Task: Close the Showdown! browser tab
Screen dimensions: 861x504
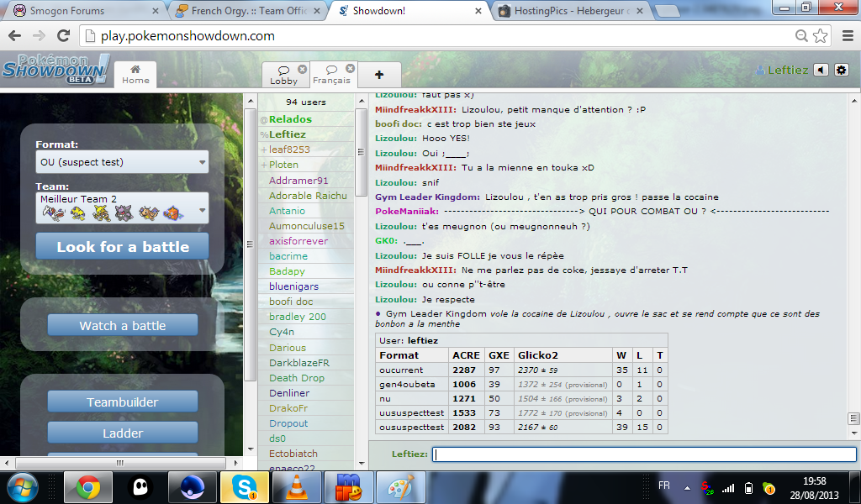Action: coord(478,11)
